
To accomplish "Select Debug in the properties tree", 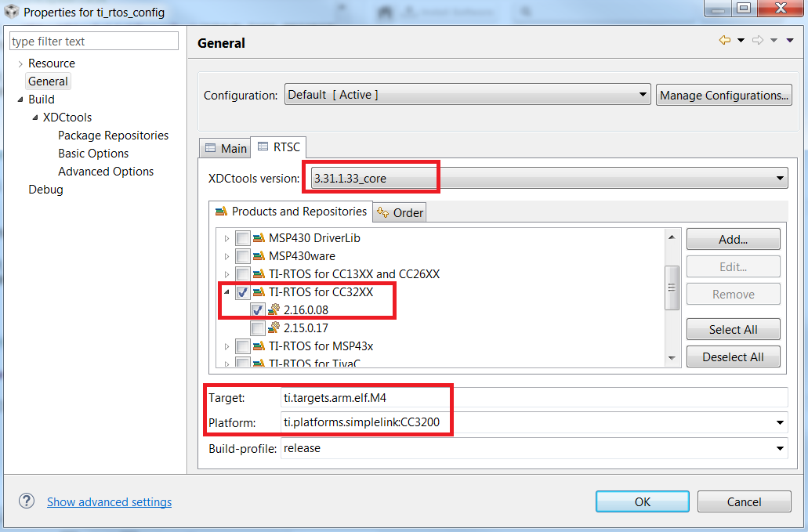I will pos(46,190).
